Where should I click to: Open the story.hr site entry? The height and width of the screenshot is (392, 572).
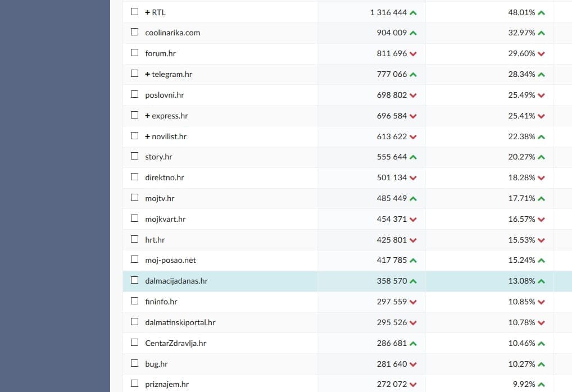[158, 157]
